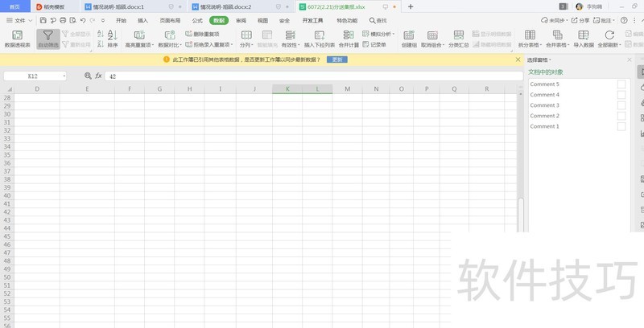This screenshot has height=328, width=644.
Task: Click the plus button to add new tab
Action: pyautogui.click(x=411, y=6)
